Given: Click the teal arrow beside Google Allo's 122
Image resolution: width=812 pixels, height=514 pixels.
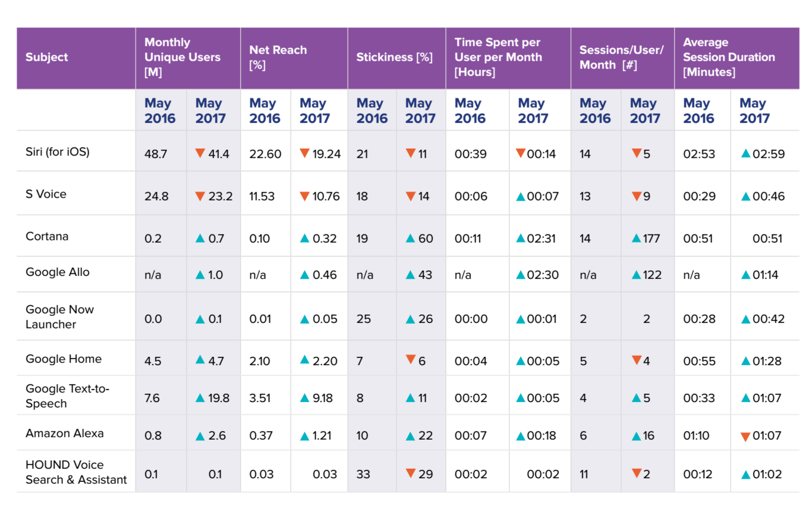Looking at the screenshot, I should pos(637,274).
